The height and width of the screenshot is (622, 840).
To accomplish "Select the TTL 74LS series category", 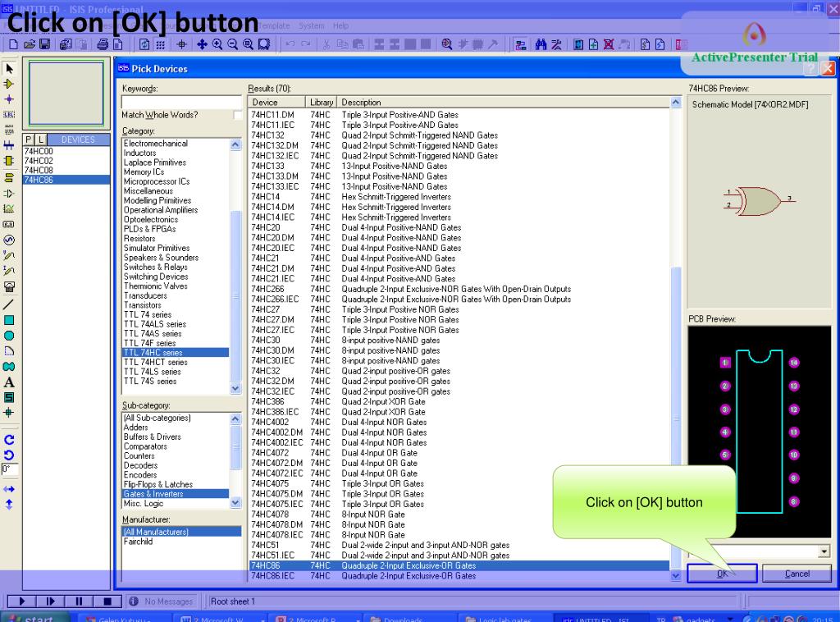I will point(176,372).
